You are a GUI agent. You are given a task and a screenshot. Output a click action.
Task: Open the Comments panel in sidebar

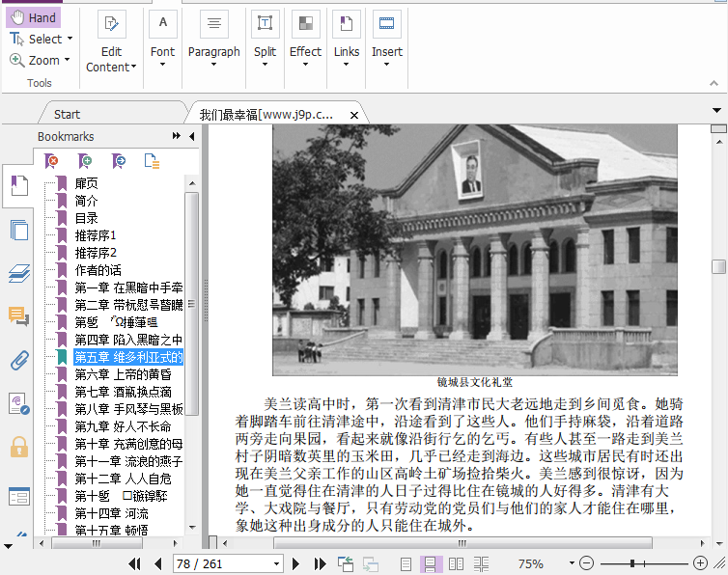pos(18,316)
